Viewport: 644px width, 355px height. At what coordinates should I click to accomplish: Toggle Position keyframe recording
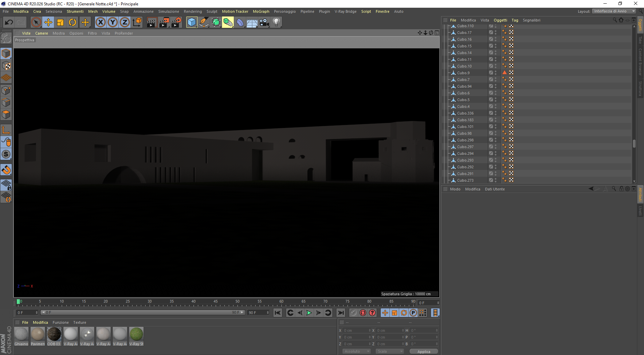tap(385, 313)
